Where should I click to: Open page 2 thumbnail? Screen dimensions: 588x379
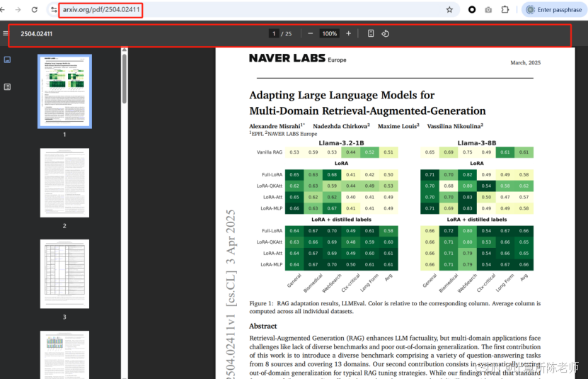click(64, 183)
